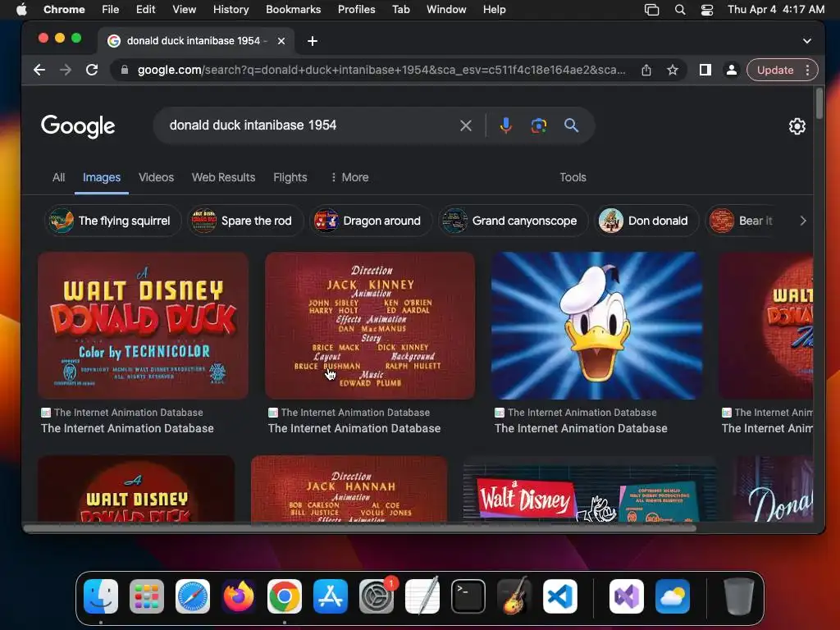Switch to the Videos tab
This screenshot has width=840, height=630.
click(157, 177)
